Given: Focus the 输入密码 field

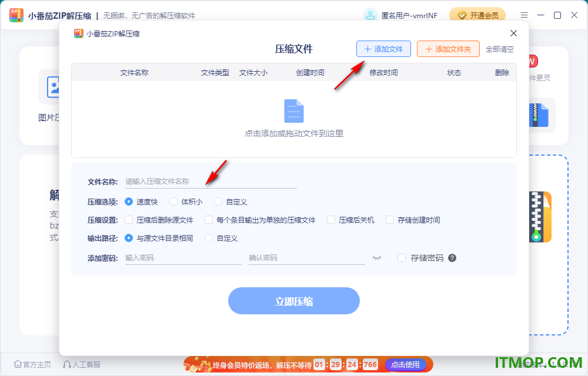Looking at the screenshot, I should click(x=183, y=258).
